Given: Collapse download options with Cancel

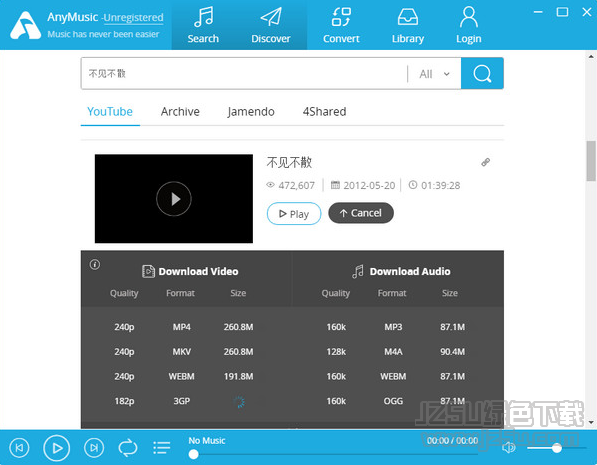Looking at the screenshot, I should [x=361, y=213].
